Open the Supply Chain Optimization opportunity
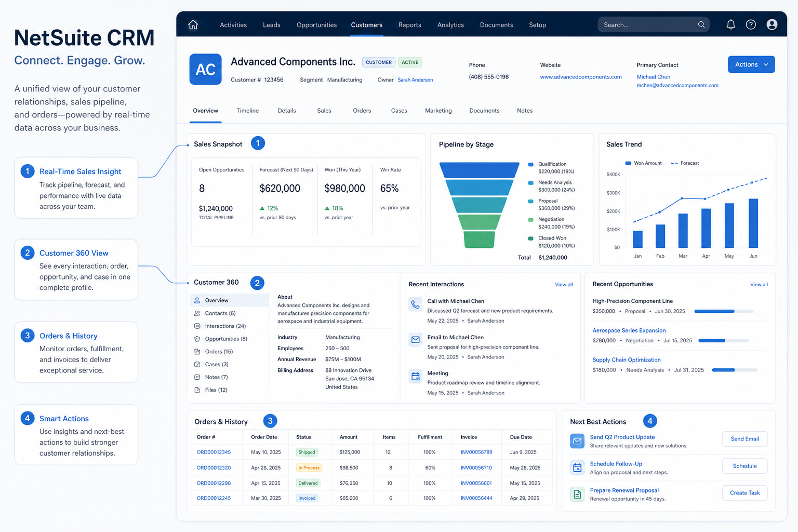The width and height of the screenshot is (798, 532). [x=627, y=360]
